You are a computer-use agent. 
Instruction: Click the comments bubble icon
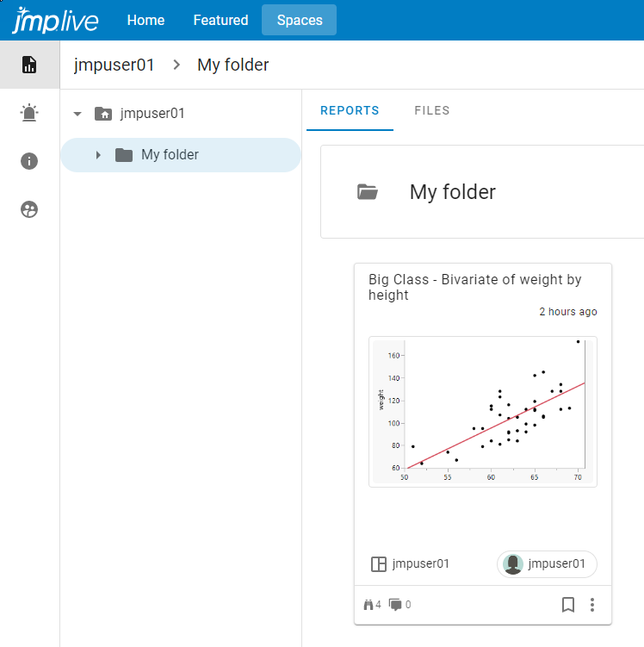395,605
